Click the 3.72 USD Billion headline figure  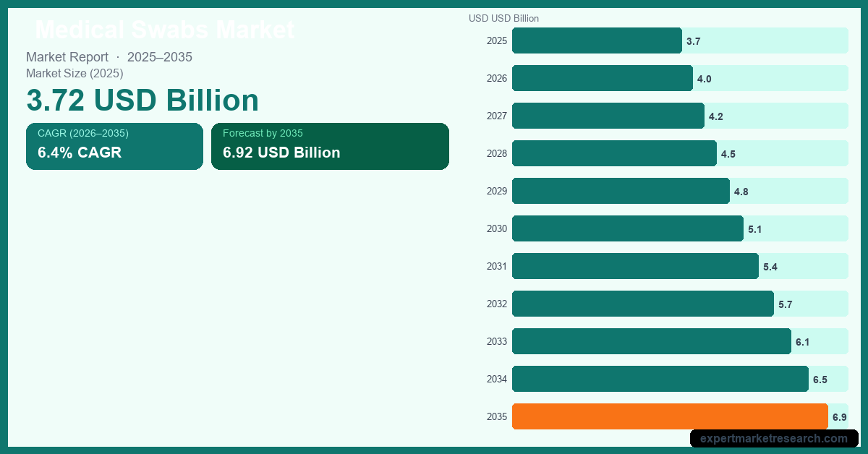coord(142,100)
